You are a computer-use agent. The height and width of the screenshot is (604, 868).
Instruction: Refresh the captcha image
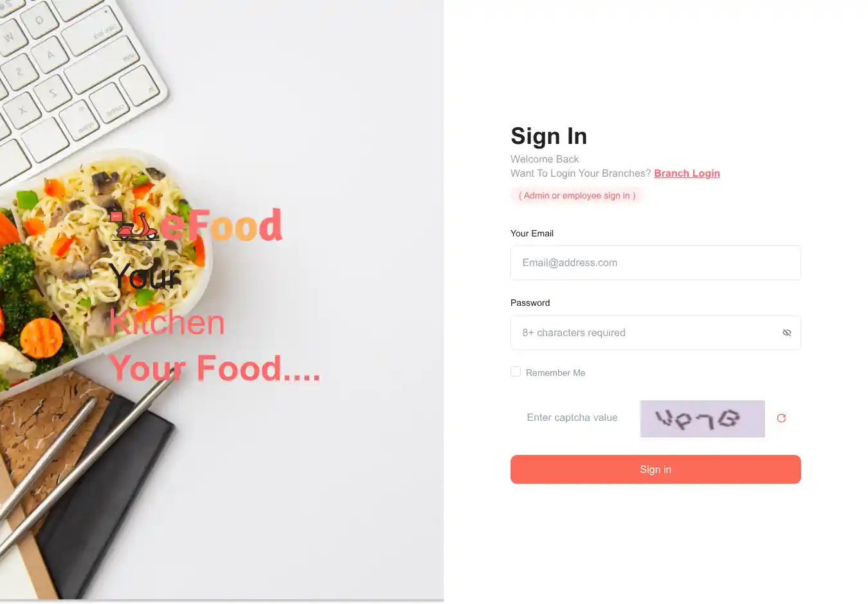pyautogui.click(x=781, y=418)
